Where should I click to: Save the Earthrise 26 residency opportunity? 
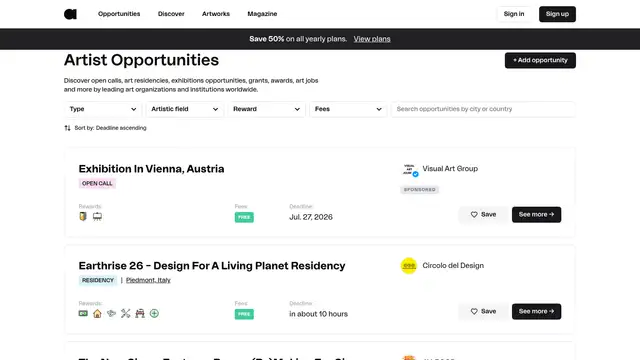click(483, 311)
